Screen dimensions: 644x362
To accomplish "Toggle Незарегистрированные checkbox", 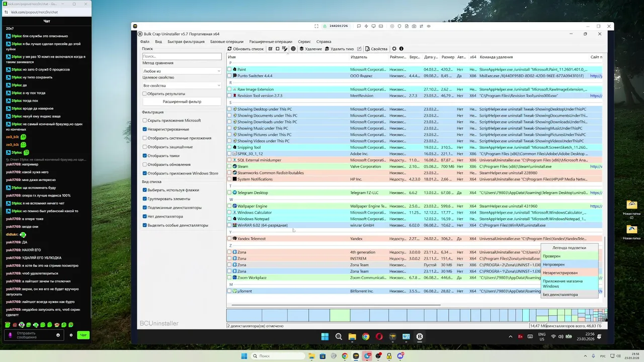I will 145,129.
